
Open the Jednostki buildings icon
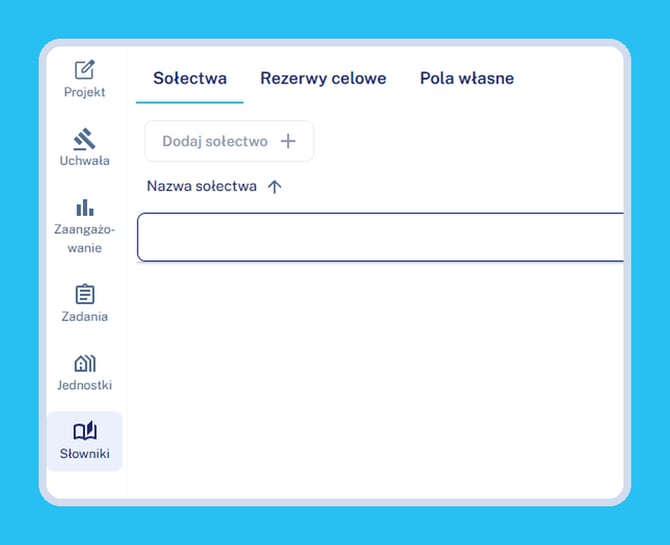coord(85,363)
